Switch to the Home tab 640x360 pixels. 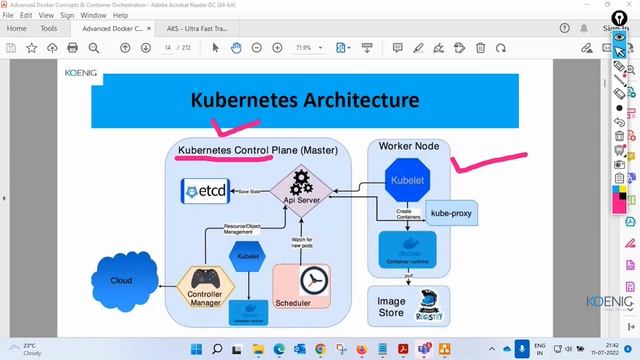coord(17,29)
